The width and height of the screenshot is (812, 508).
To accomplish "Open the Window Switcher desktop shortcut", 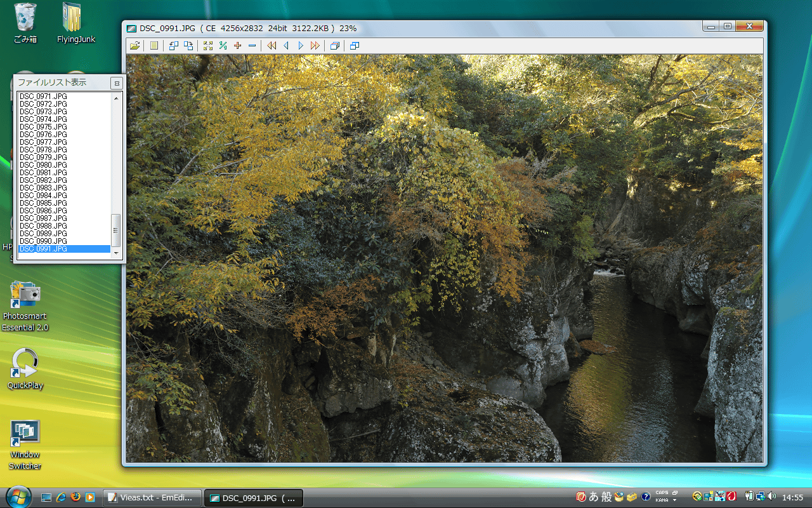I will [25, 444].
